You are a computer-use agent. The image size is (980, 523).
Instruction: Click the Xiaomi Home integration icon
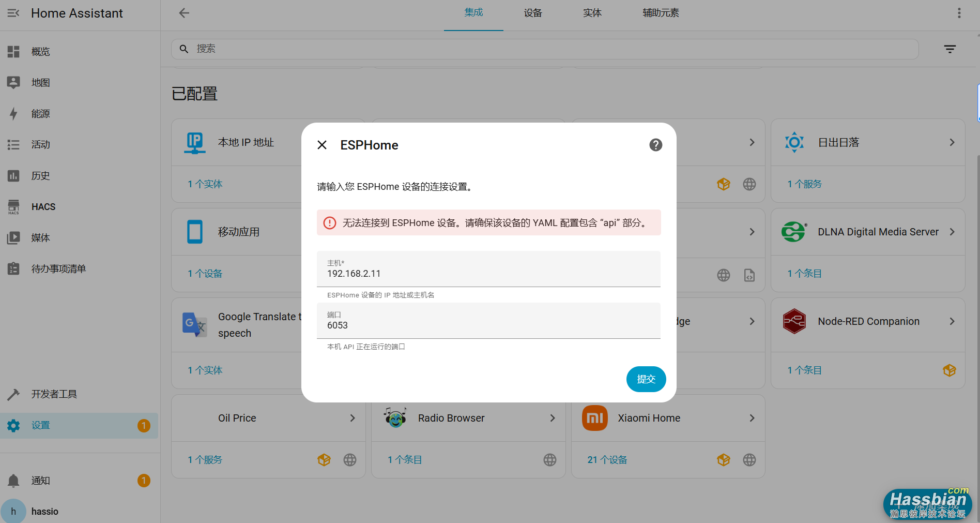594,418
